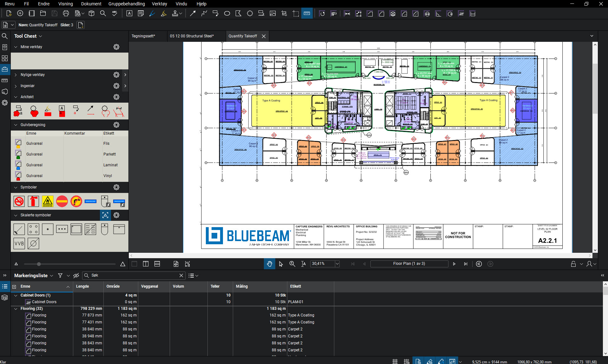Select the Ellipse markup tool
Image resolution: width=608 pixels, height=364 pixels.
pyautogui.click(x=227, y=13)
